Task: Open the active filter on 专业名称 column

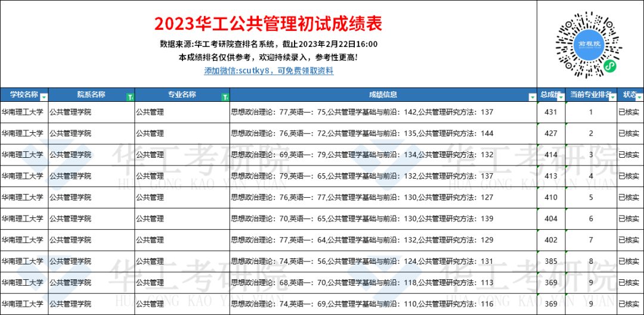Action: (225, 97)
